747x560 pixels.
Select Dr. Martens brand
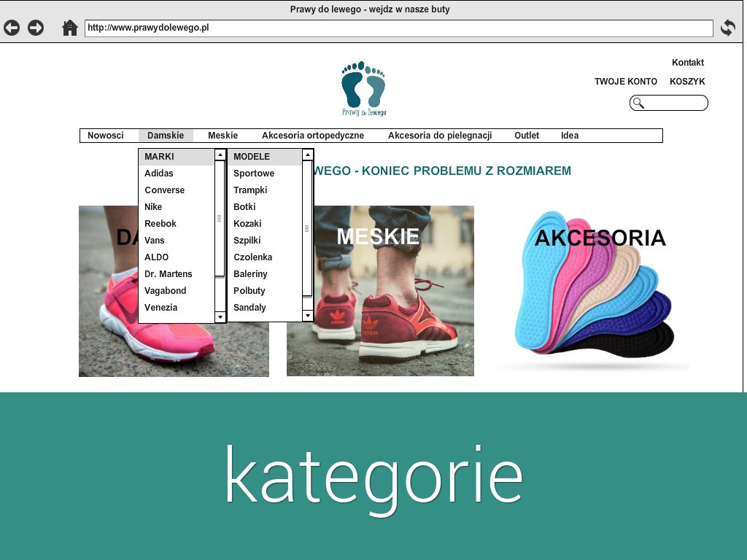click(168, 274)
